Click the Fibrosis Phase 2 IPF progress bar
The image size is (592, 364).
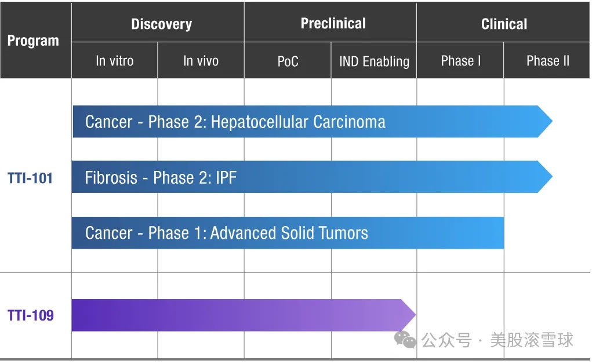click(x=290, y=177)
